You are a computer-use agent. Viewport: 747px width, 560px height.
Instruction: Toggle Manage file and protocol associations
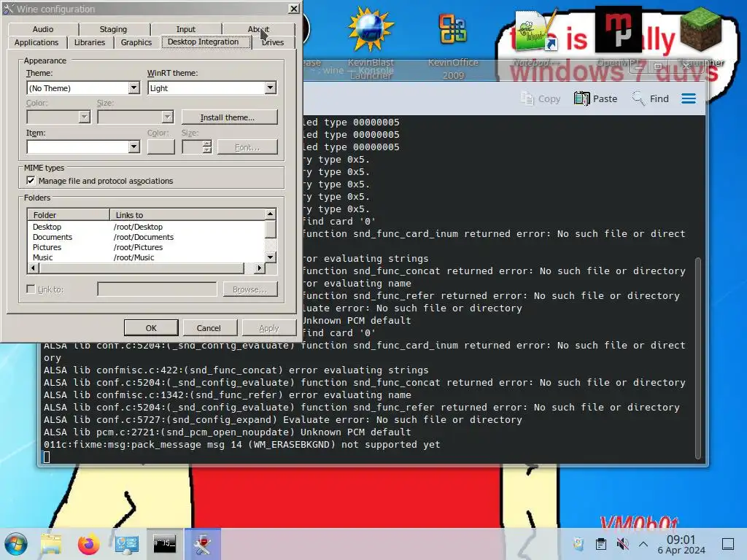coord(31,181)
